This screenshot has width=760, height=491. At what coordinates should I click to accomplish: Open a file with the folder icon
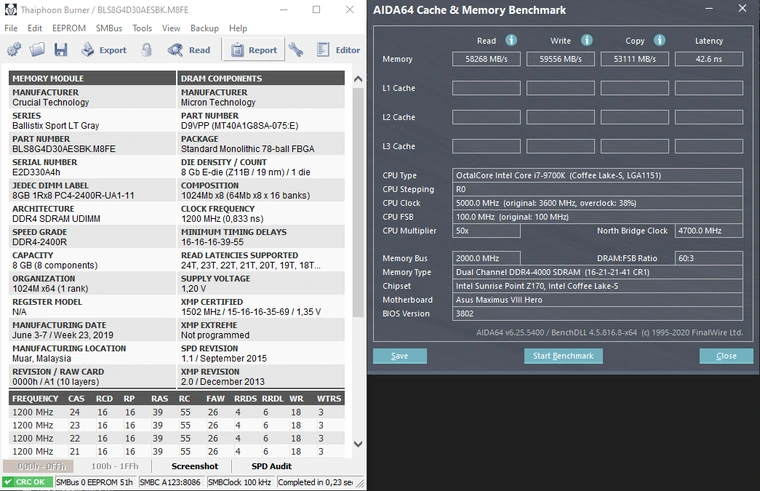(x=37, y=49)
